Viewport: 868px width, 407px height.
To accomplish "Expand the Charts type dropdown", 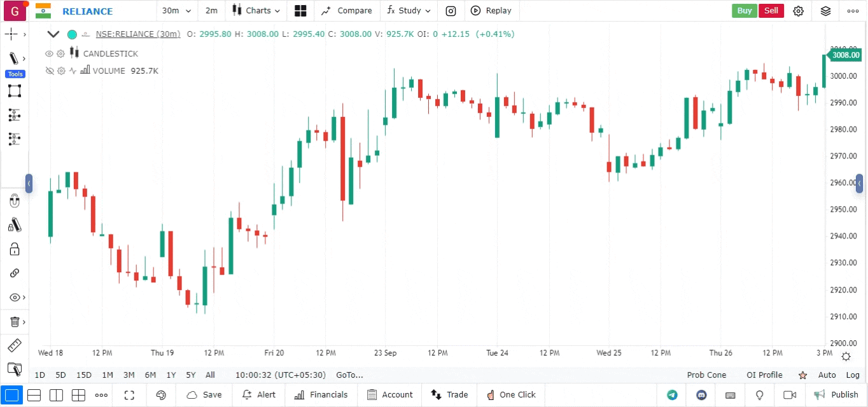I will pos(256,11).
